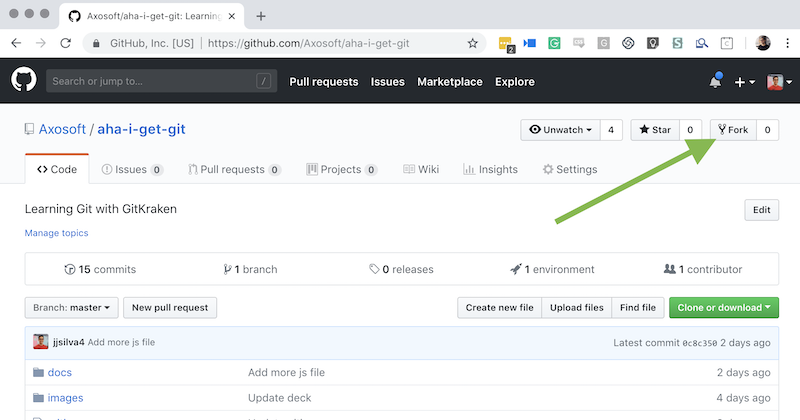Open the docs folder
The image size is (800, 420).
tap(59, 372)
